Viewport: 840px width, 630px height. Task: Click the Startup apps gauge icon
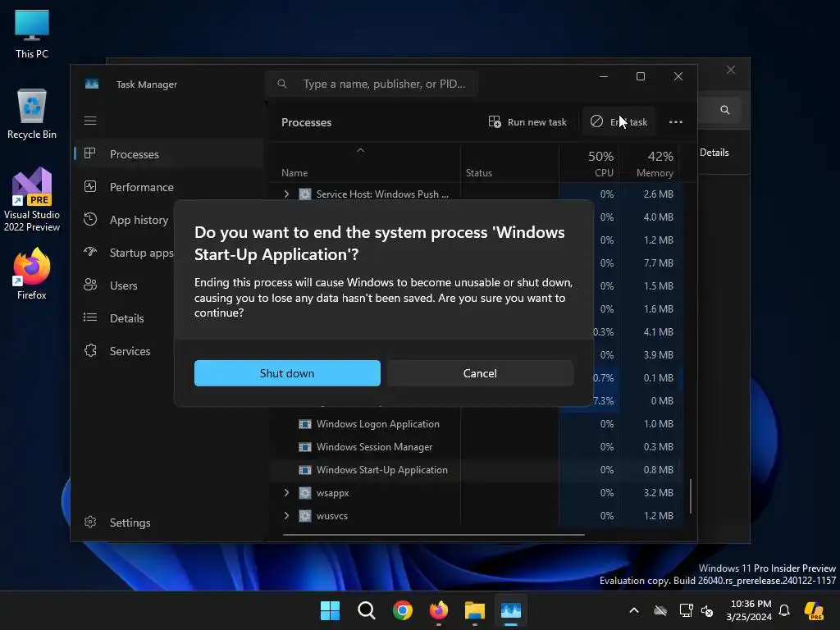tap(90, 252)
